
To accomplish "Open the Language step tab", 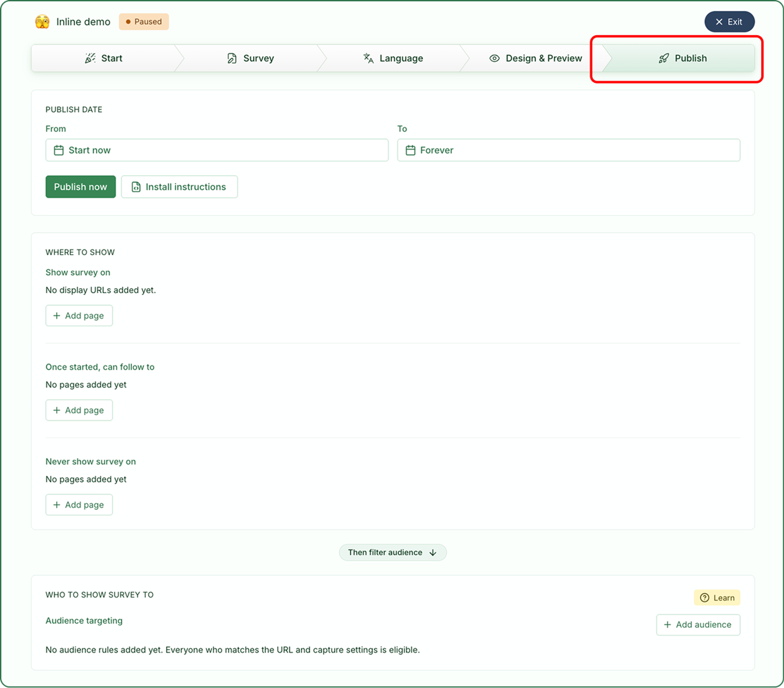I will coord(393,58).
